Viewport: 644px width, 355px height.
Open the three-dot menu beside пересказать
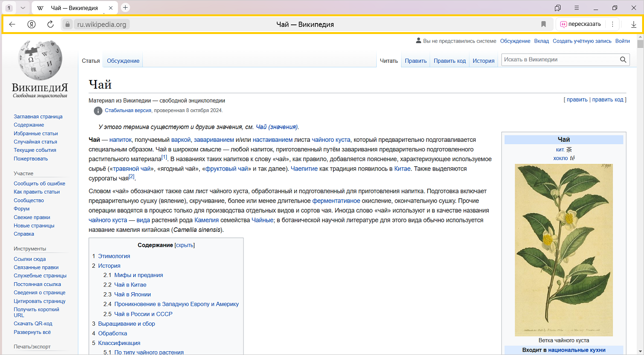(612, 24)
